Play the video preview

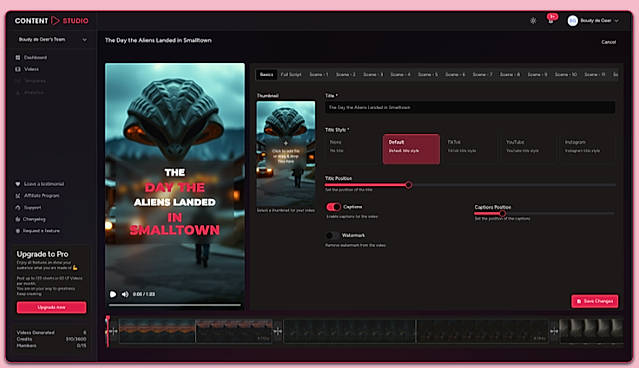point(113,294)
